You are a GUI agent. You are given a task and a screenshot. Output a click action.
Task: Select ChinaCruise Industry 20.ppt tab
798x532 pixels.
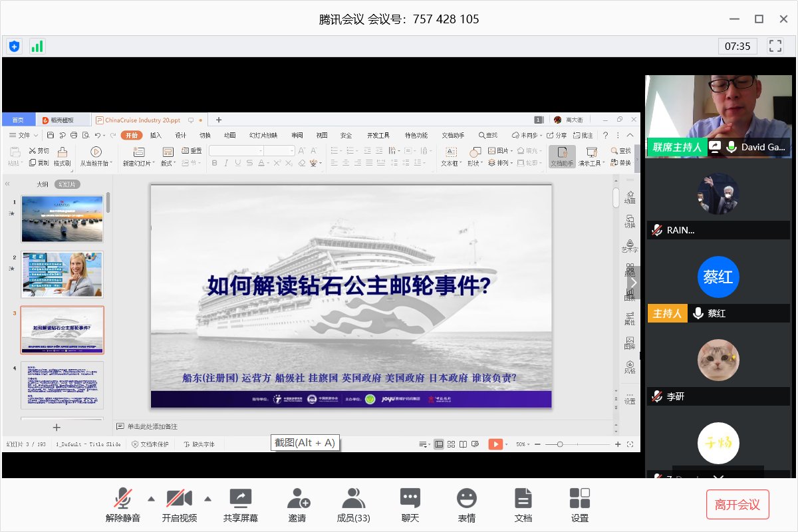tap(150, 120)
